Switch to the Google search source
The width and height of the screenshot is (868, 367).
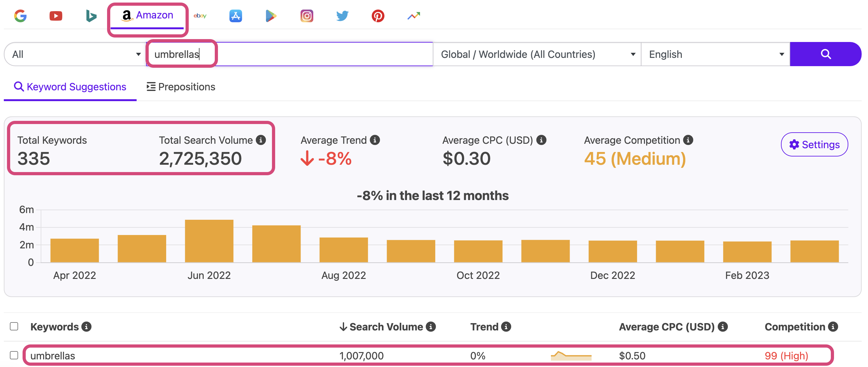point(20,16)
